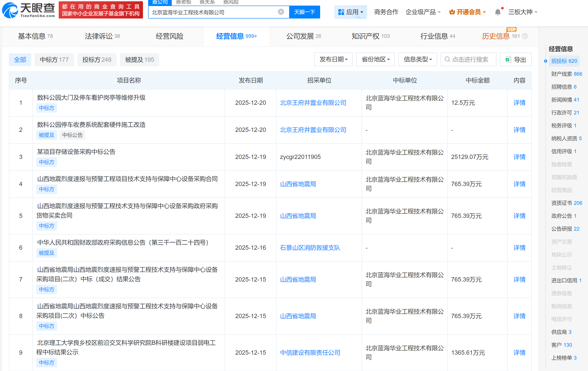The height and width of the screenshot is (371, 588).
Task: Click the help question mark beside 历史信息
Action: pos(525,36)
